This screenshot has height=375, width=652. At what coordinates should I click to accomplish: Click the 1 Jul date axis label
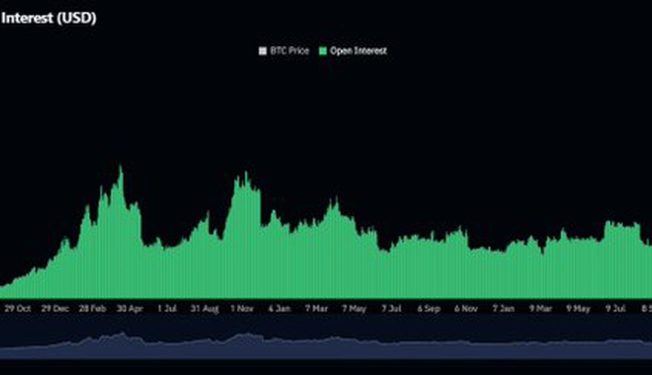point(167,308)
